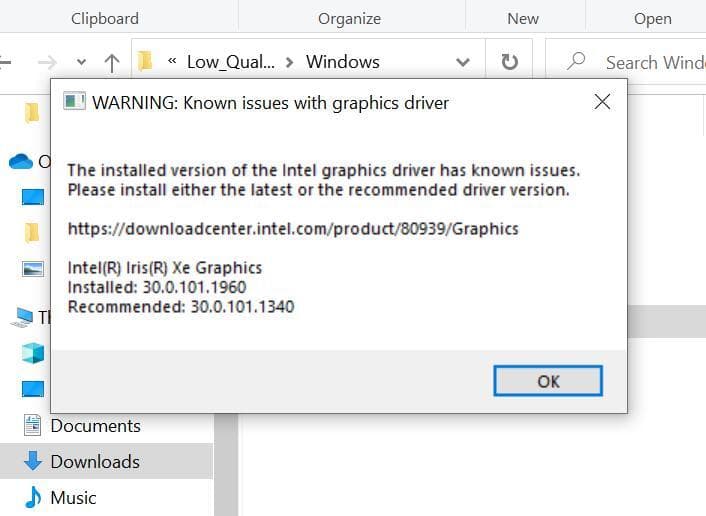Click the This PC computer icon

coord(22,317)
